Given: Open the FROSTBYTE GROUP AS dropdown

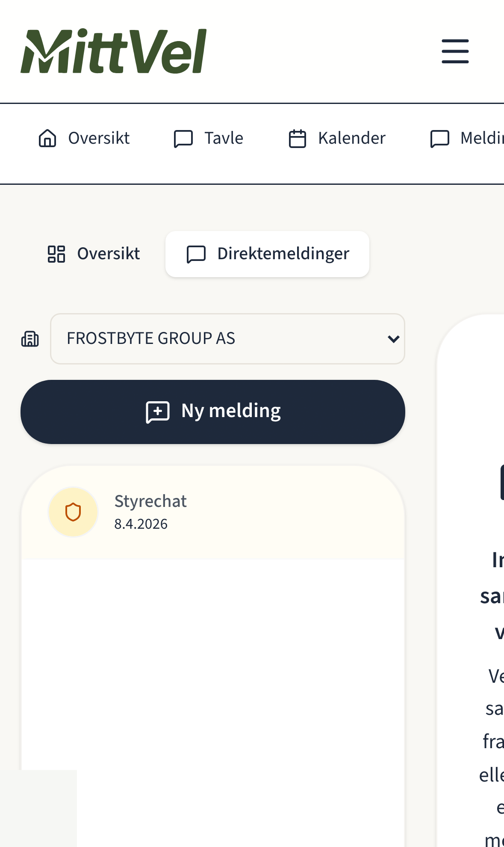Looking at the screenshot, I should click(227, 339).
